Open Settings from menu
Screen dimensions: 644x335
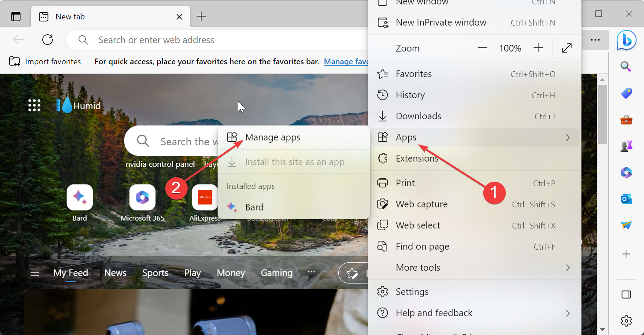[474, 292]
